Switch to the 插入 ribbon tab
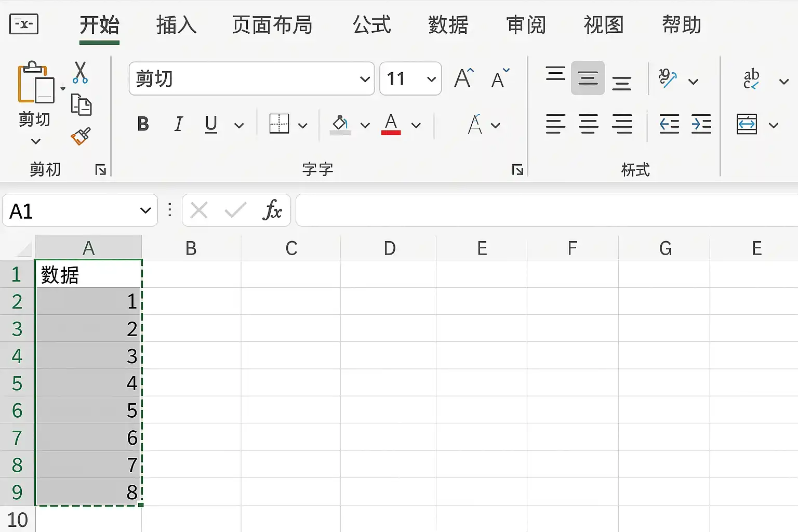The height and width of the screenshot is (532, 798). click(x=177, y=24)
